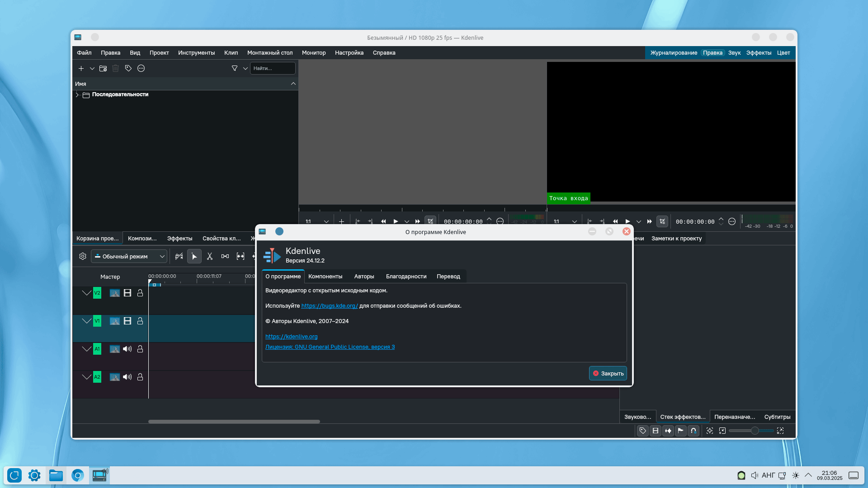Toggle lock on track V2
Image resolution: width=868 pixels, height=488 pixels.
pos(140,293)
